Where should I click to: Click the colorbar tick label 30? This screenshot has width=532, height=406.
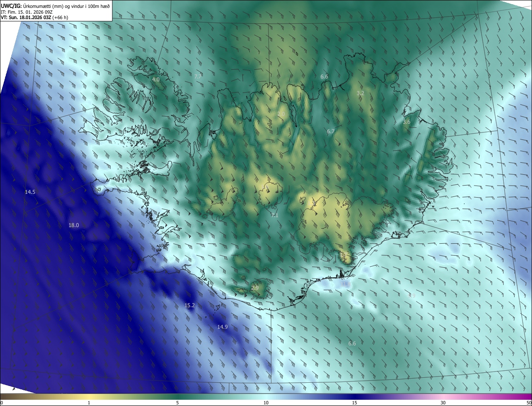pyautogui.click(x=443, y=403)
